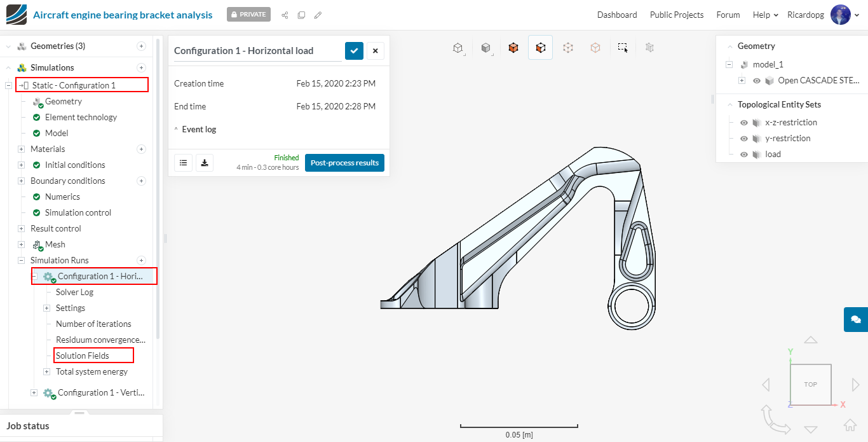Select Solution Fields in the tree

coord(83,356)
